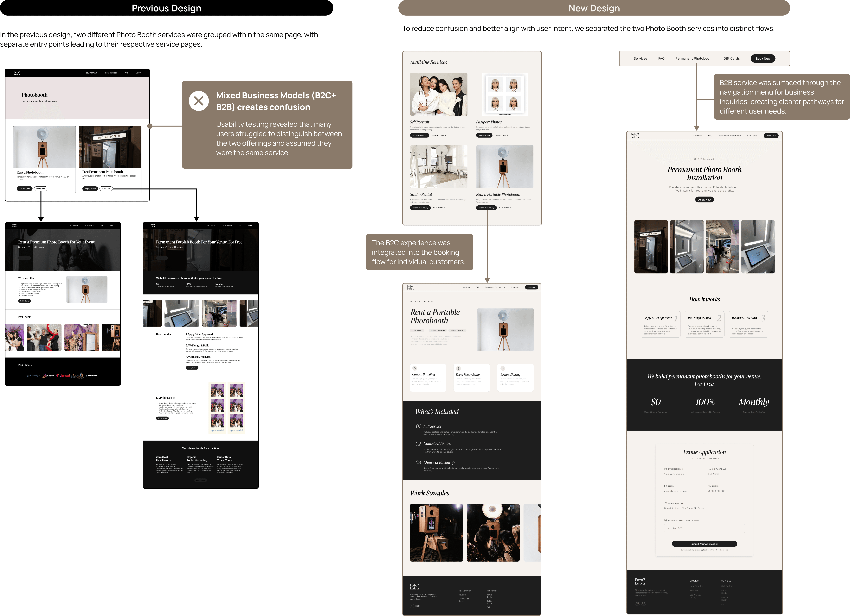Click the FotoLab logo in Permanent page footer
Viewport: 850px width, 616px height.
point(640,582)
